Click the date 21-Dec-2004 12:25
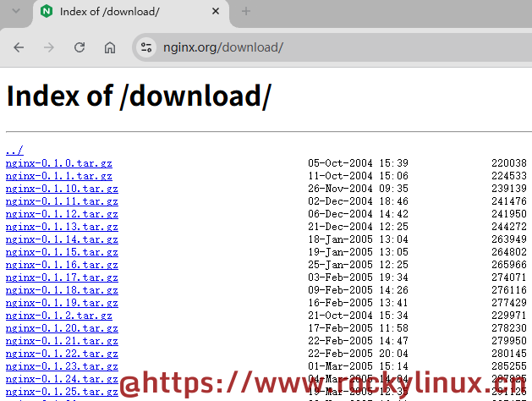This screenshot has height=401, width=532. click(x=359, y=227)
